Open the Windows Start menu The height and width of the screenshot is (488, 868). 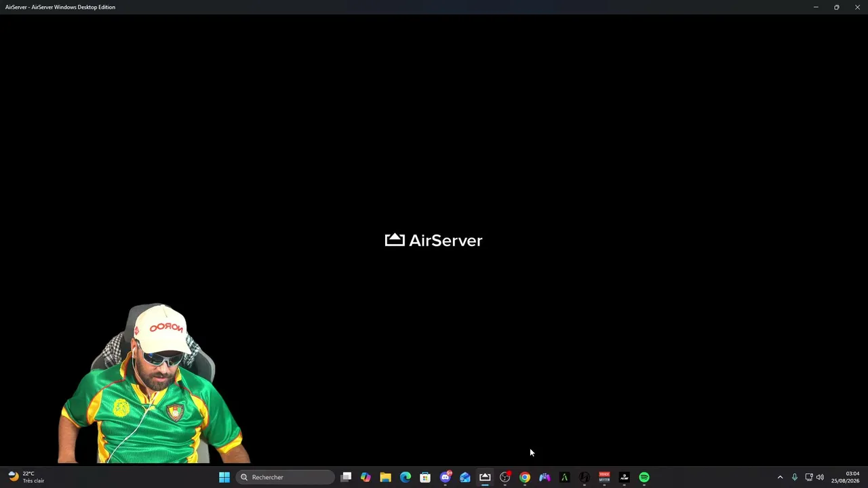[x=224, y=477]
